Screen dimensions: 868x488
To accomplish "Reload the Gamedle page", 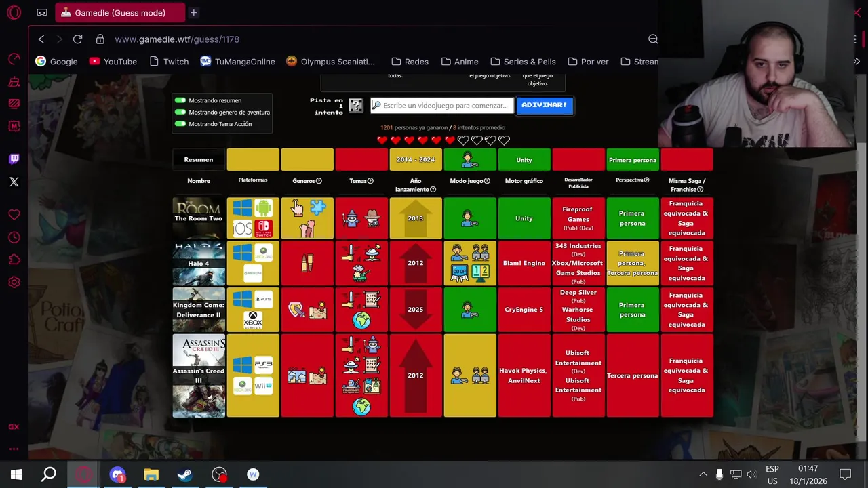I will 77,39.
